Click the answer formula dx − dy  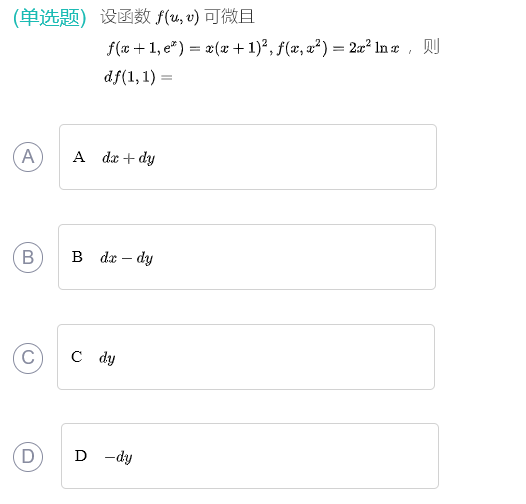click(126, 258)
